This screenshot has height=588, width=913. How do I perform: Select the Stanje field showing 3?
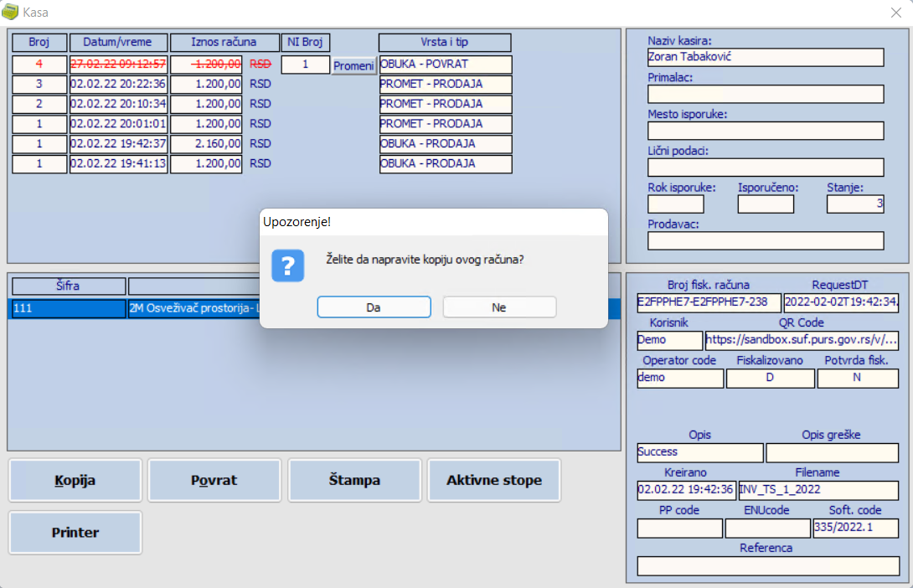(855, 204)
